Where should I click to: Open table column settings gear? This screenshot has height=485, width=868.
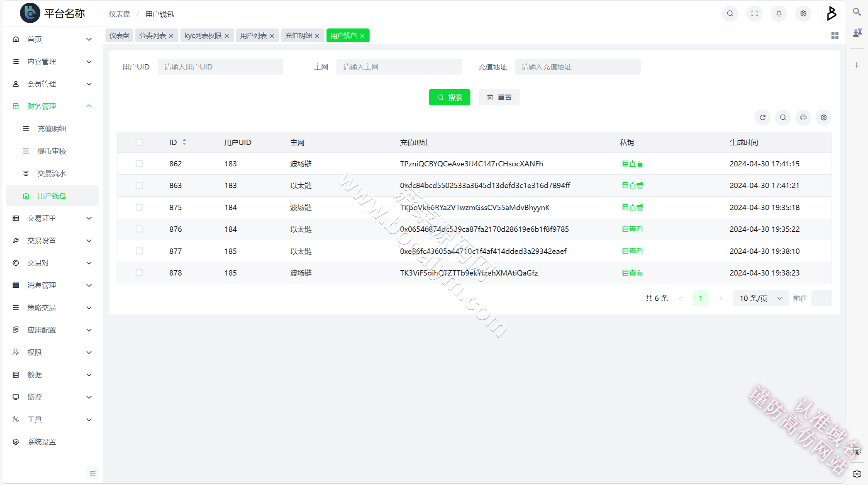[824, 118]
